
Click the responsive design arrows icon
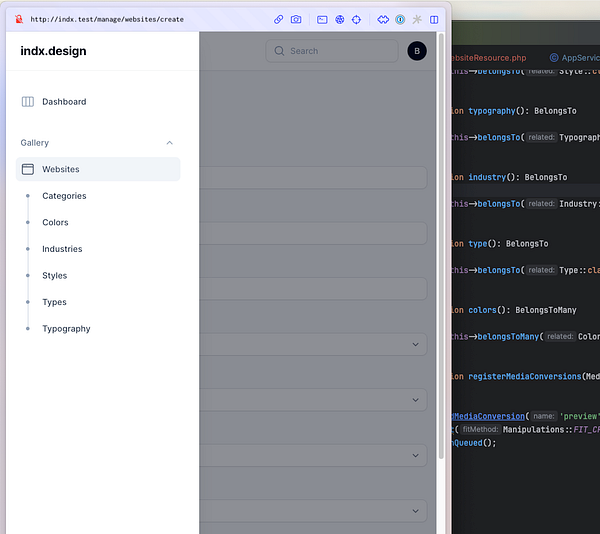(383, 19)
